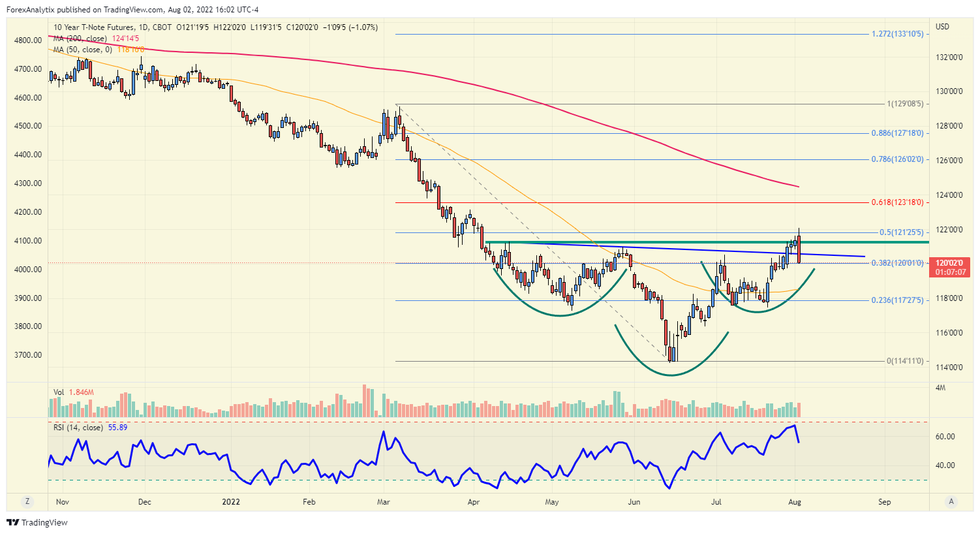The width and height of the screenshot is (980, 534).
Task: Click the RSI 40.00 scale label
Action: [945, 465]
